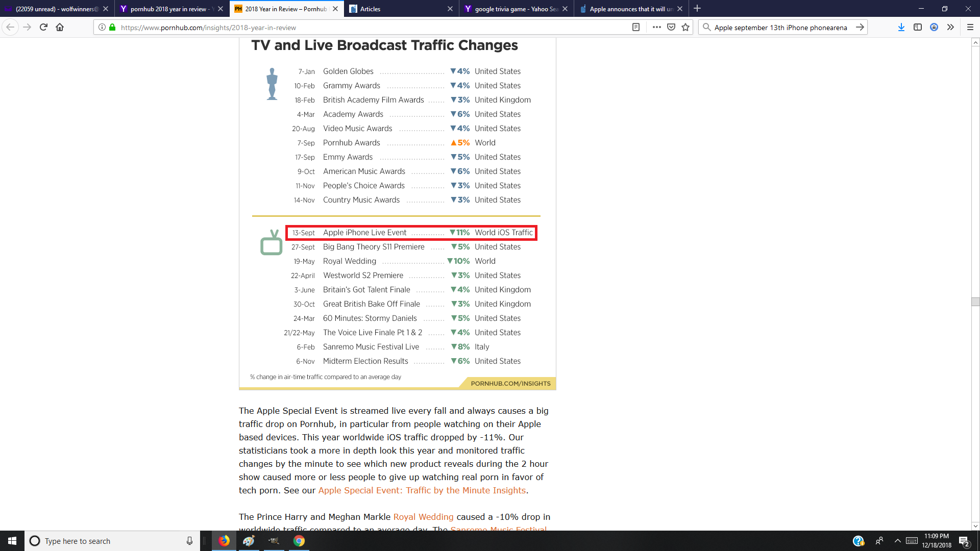This screenshot has height=551, width=980.
Task: Click the scrollbar up arrow
Action: 975,42
